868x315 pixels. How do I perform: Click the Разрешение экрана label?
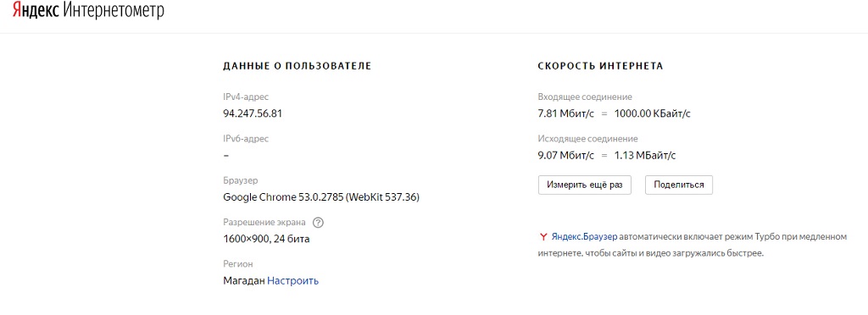264,223
